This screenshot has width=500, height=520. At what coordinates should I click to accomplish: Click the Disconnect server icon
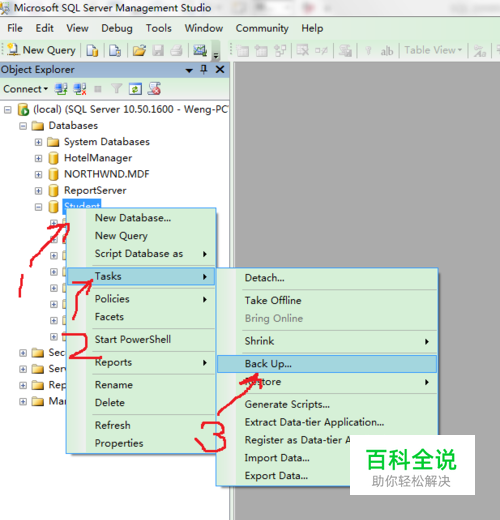coord(80,89)
